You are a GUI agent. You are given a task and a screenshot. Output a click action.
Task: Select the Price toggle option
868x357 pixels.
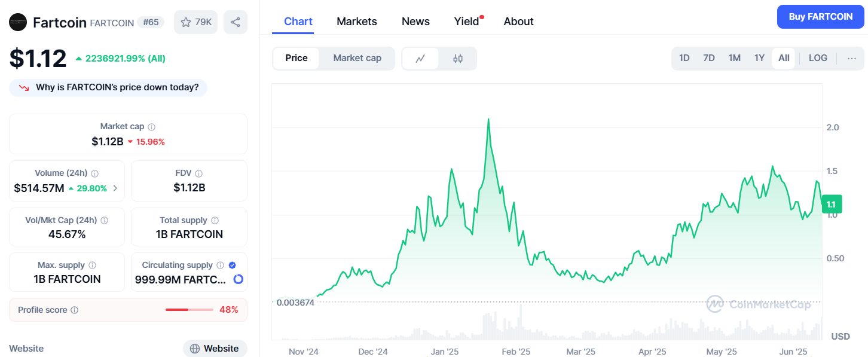(x=297, y=58)
